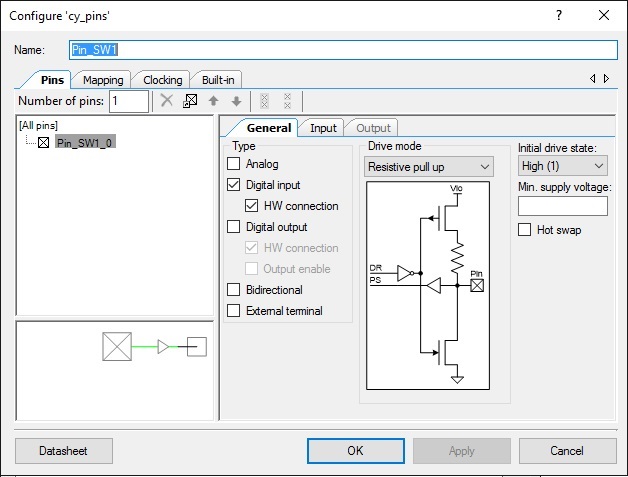Select Pin_SW1_0 in the pin tree
628x477 pixels.
point(84,143)
